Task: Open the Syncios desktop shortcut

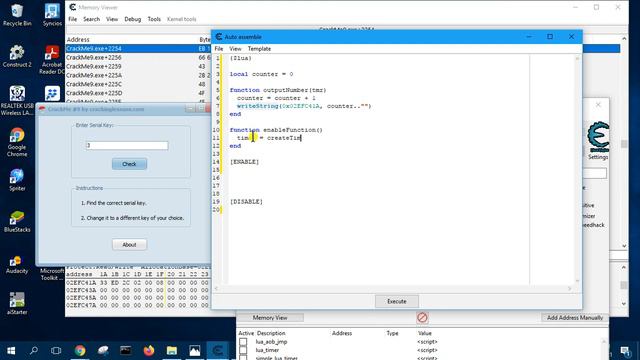Action: (x=52, y=15)
